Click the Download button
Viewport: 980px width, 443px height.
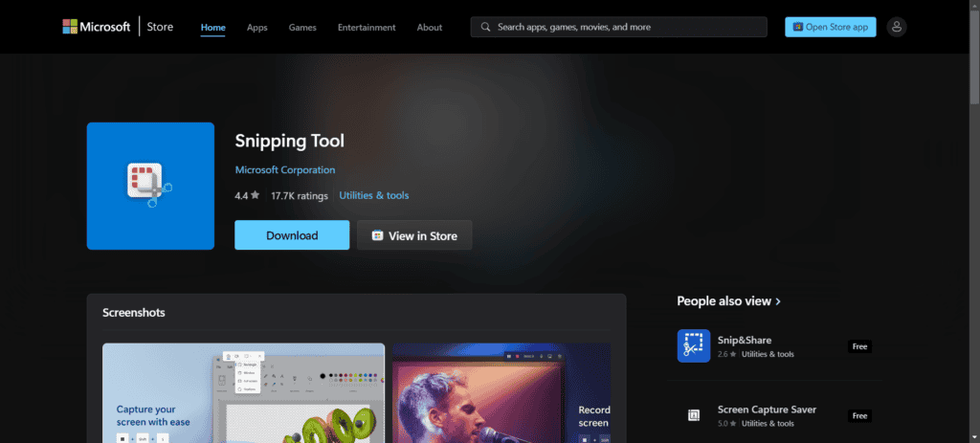pos(292,235)
